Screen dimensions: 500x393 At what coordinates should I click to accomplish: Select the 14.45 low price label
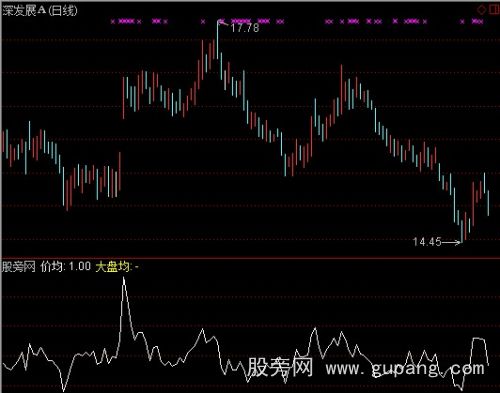(x=427, y=242)
